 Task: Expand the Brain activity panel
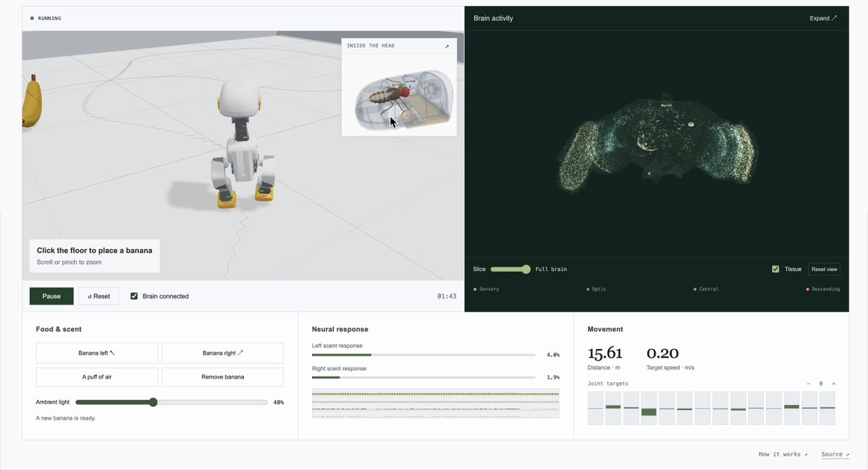coord(823,18)
